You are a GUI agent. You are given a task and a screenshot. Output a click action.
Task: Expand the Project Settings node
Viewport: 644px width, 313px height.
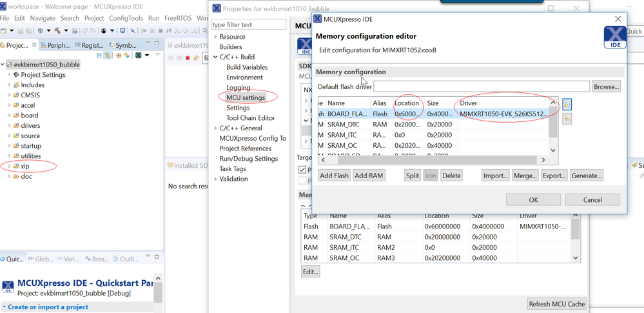click(10, 75)
